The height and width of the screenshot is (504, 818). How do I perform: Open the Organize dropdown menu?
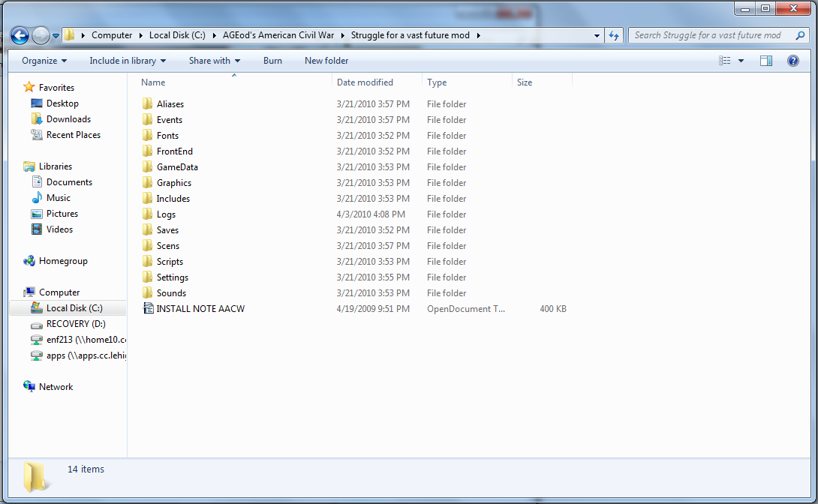click(44, 61)
